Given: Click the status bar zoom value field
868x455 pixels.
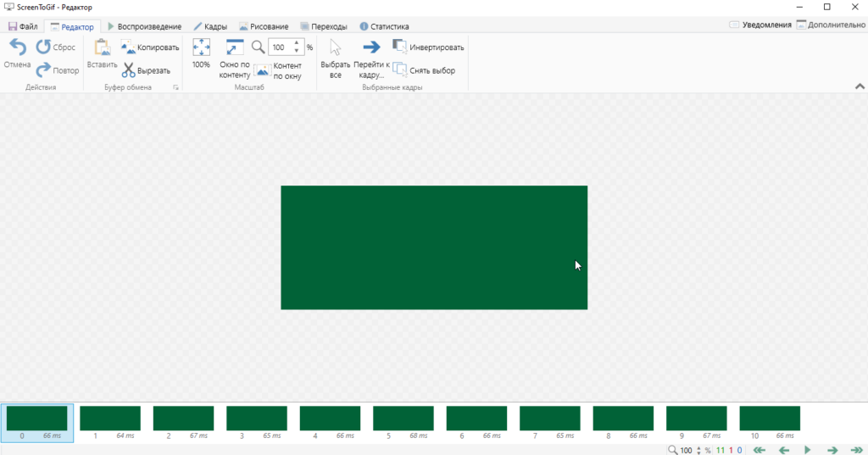Looking at the screenshot, I should tap(687, 450).
